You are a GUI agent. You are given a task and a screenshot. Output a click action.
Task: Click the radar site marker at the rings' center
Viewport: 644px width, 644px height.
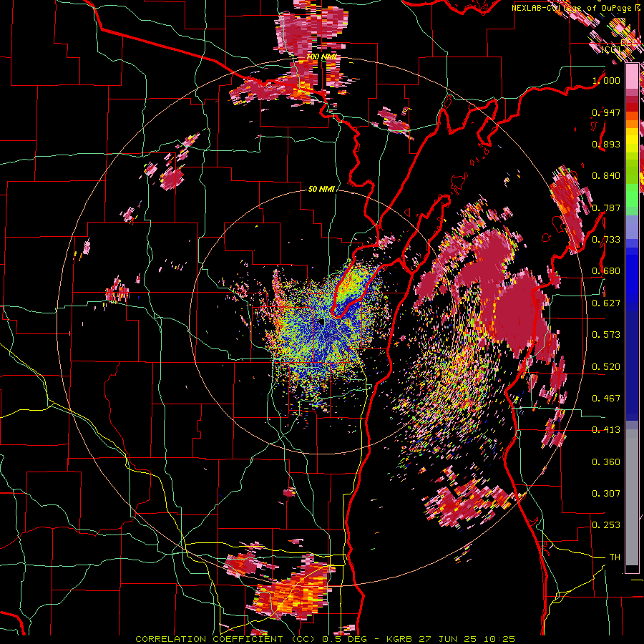click(321, 323)
